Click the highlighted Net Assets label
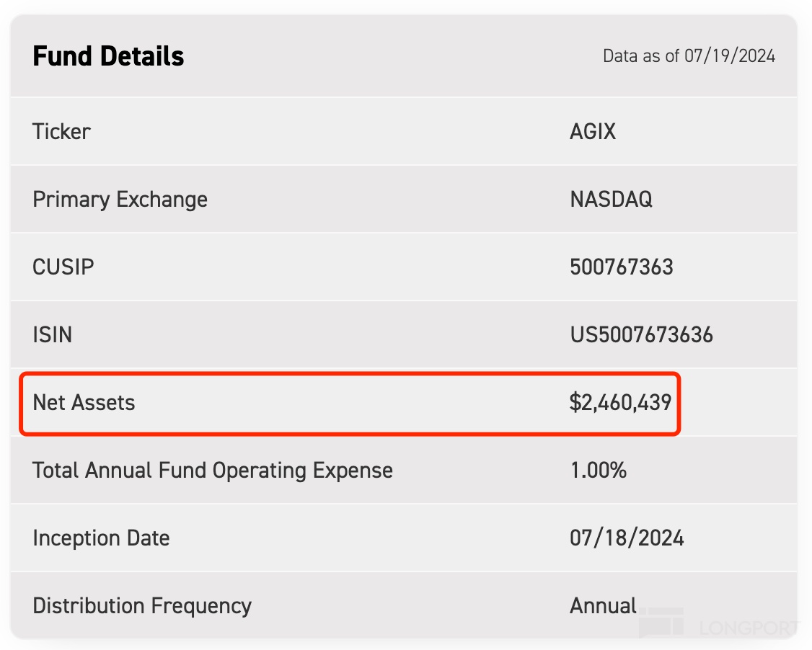 tap(84, 402)
